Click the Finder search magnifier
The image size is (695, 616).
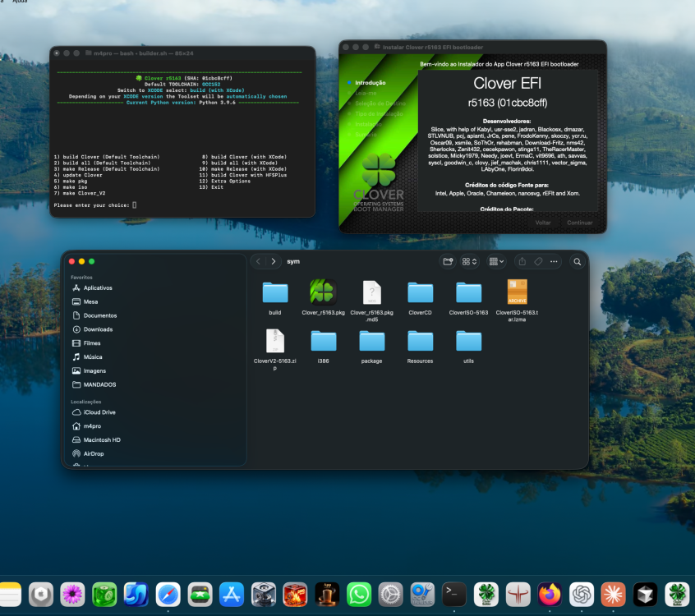(x=577, y=262)
